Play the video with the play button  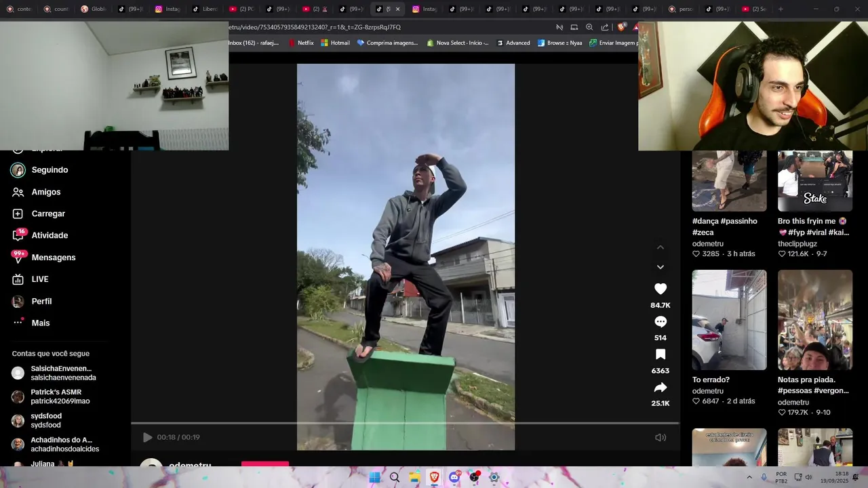click(147, 437)
